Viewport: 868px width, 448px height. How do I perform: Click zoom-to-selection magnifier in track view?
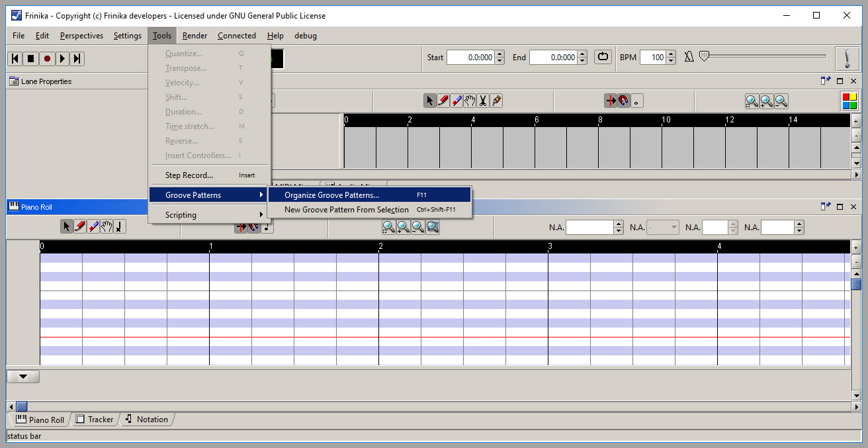752,101
